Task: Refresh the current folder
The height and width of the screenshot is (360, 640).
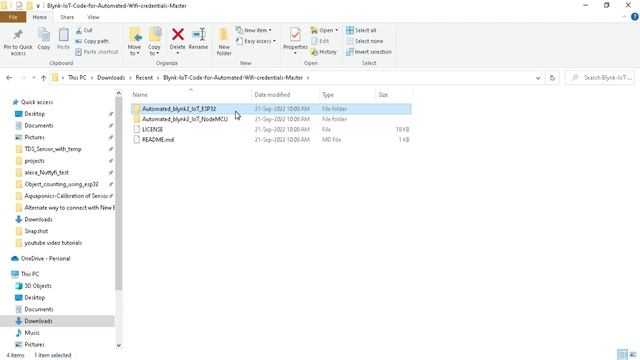Action: pos(552,78)
